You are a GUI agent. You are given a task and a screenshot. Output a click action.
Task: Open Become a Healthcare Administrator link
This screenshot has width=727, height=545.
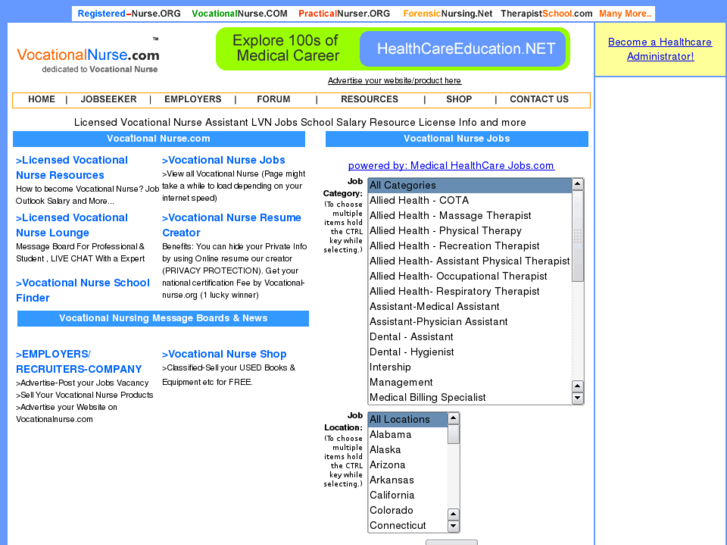(660, 49)
